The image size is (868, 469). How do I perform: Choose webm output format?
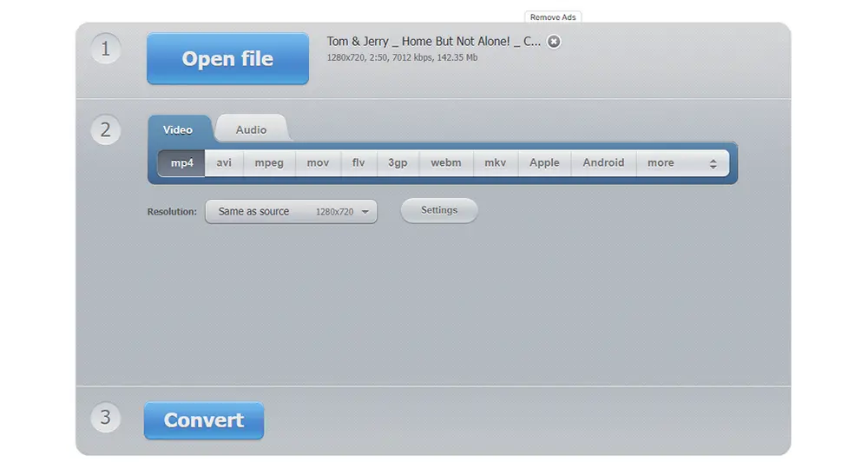click(x=446, y=162)
